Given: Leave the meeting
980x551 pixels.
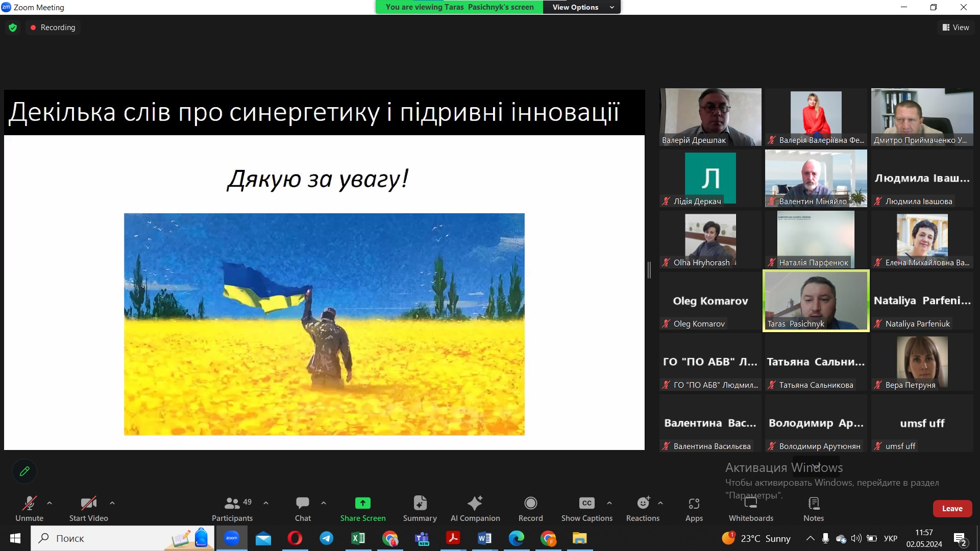Looking at the screenshot, I should [x=952, y=509].
